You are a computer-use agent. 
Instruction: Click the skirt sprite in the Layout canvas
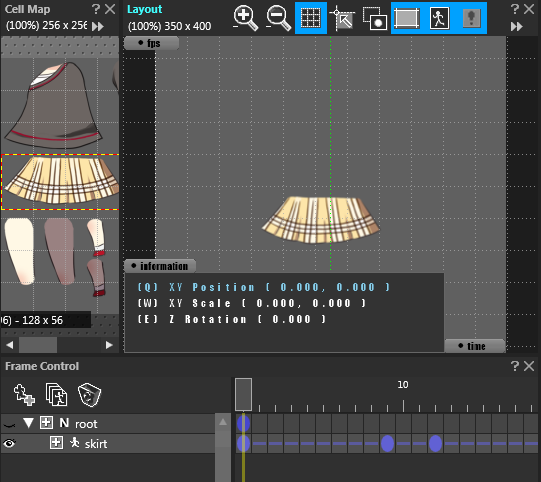(321, 220)
